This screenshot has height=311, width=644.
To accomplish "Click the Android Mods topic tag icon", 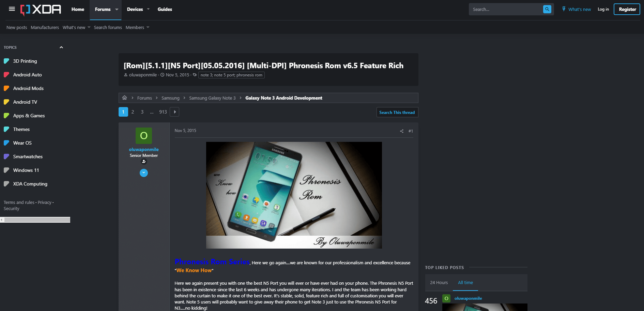I will tap(6, 88).
